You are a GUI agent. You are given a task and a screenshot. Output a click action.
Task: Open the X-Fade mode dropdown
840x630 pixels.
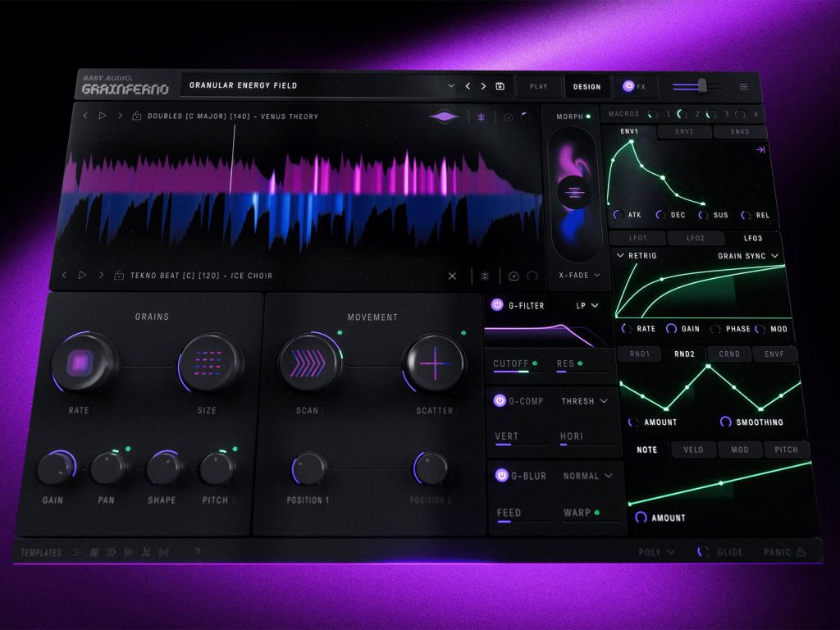click(x=578, y=276)
